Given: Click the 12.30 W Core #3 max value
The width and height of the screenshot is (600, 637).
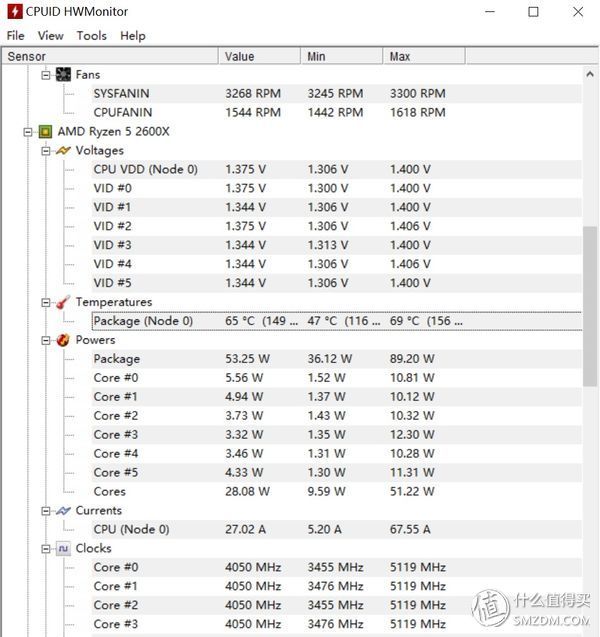Looking at the screenshot, I should tap(412, 435).
